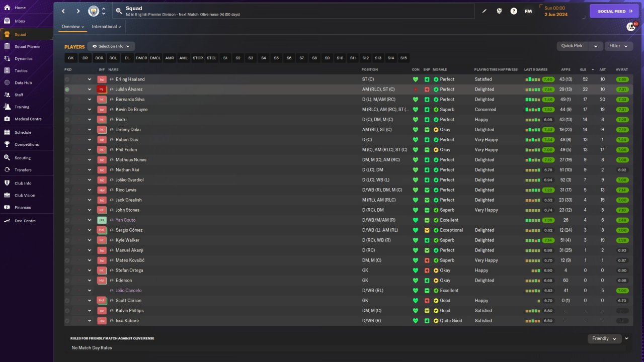Toggle the picked checkbox for Erling Haaland
Screen dimensions: 644x362
click(67, 79)
